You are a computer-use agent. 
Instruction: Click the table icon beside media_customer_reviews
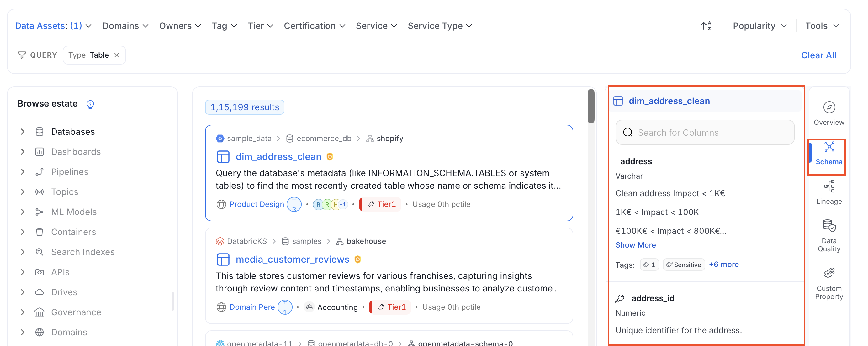click(223, 259)
